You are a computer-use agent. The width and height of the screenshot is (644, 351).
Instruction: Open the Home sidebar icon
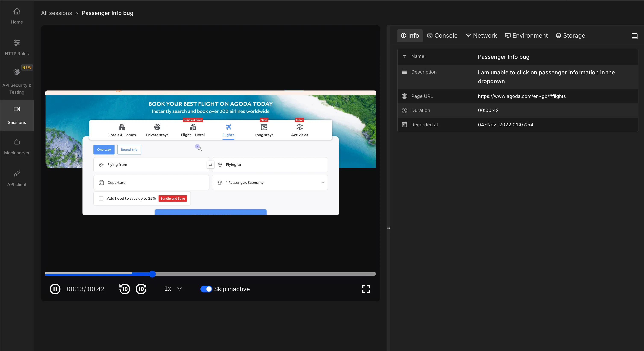(17, 16)
